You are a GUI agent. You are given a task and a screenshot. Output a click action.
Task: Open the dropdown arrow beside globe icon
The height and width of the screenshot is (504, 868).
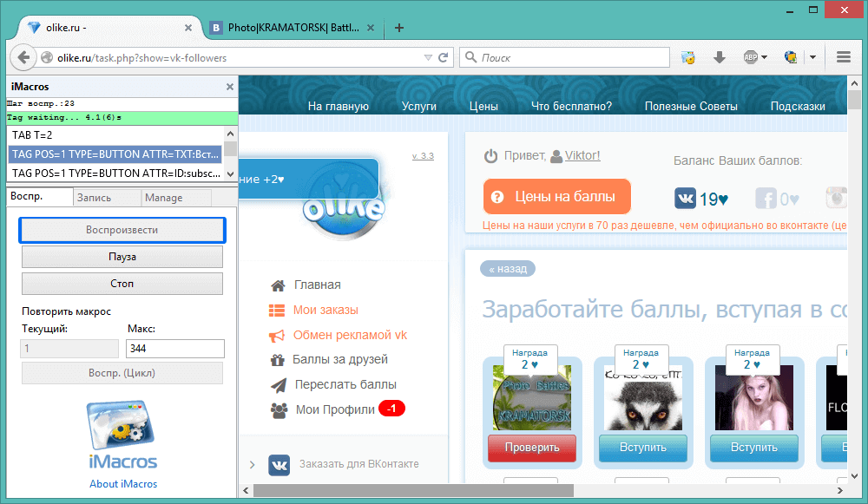[x=812, y=57]
